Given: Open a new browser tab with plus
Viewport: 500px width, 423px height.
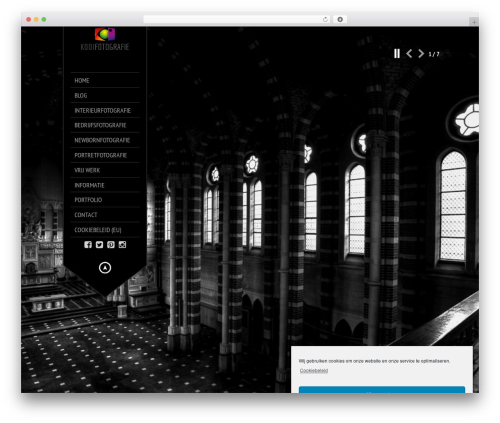Looking at the screenshot, I should point(474,22).
